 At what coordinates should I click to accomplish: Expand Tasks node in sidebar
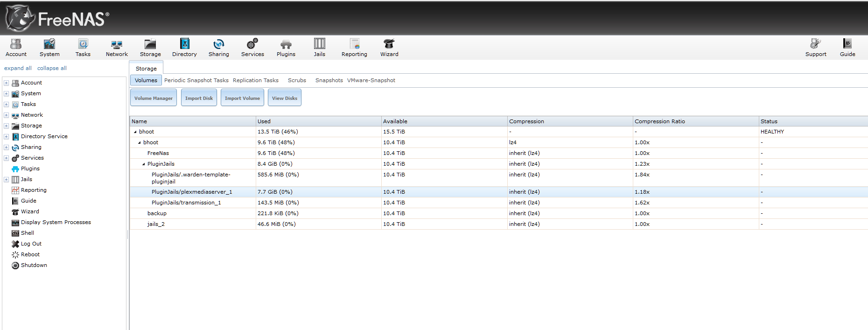click(x=6, y=104)
